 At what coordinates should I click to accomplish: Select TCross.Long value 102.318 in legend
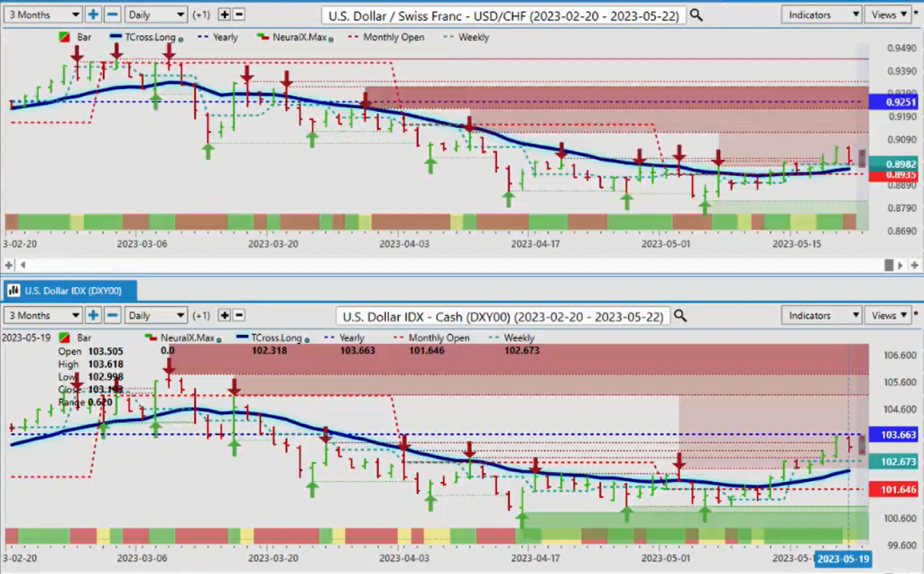[x=269, y=351]
